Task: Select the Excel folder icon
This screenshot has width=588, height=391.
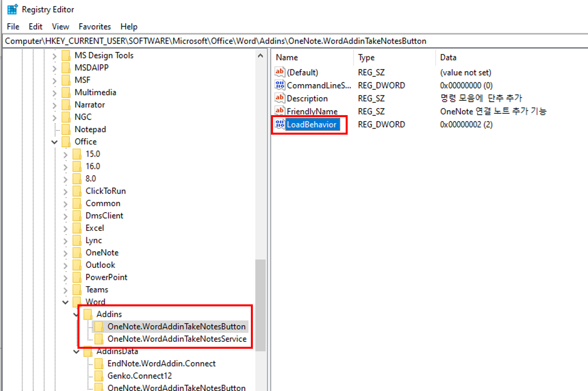Action: 77,228
